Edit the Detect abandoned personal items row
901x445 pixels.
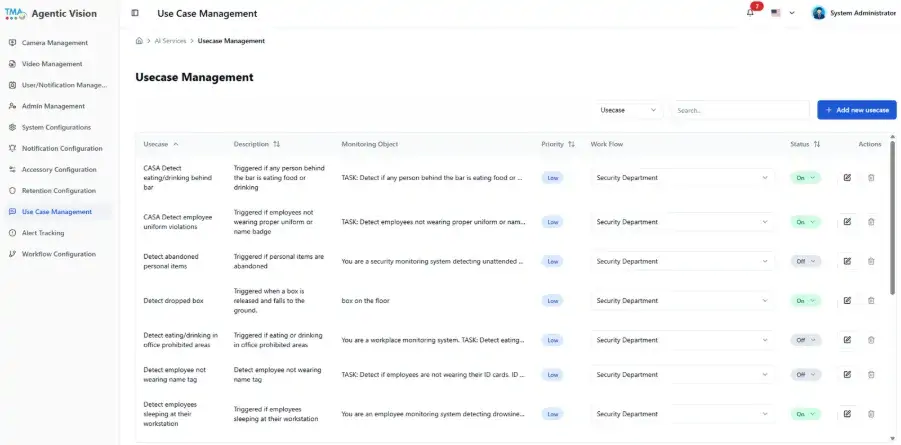[847, 261]
